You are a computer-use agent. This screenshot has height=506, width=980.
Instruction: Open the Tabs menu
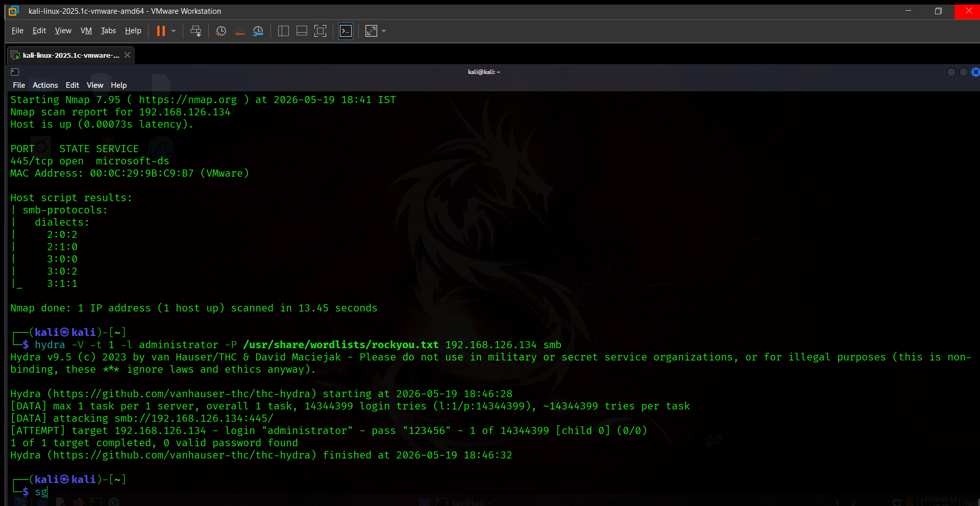click(108, 31)
